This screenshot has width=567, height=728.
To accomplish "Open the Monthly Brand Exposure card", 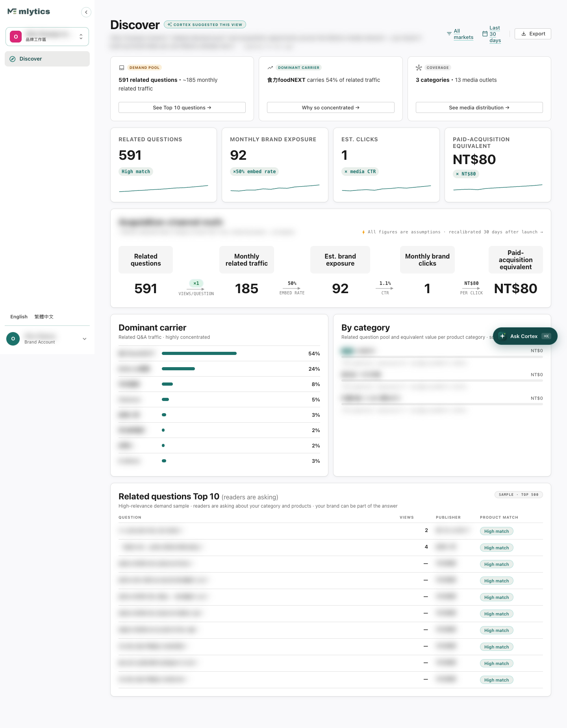I will coord(275,165).
